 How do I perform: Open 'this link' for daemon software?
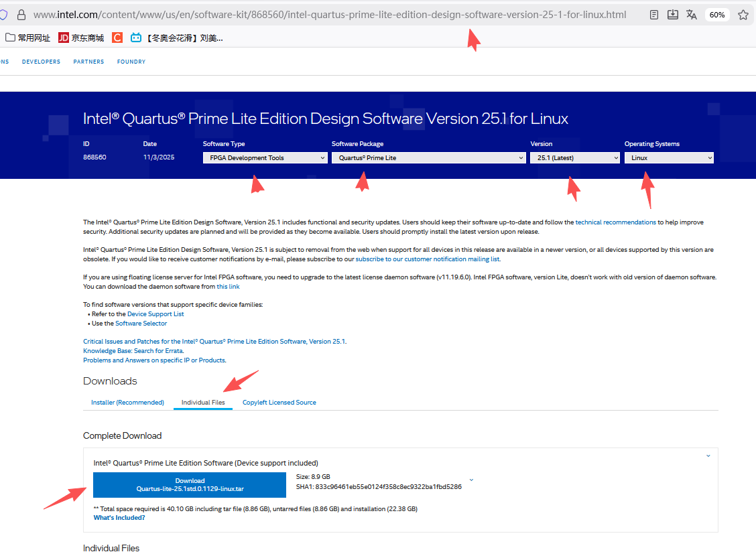tap(228, 287)
